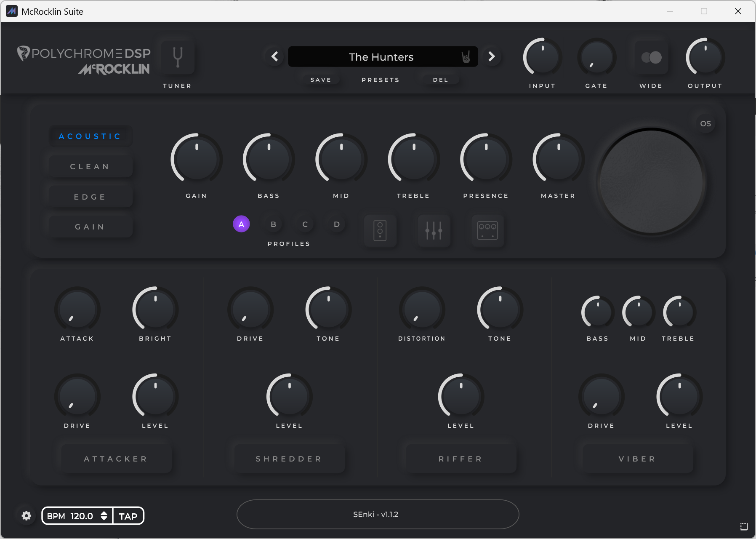Image resolution: width=756 pixels, height=539 pixels.
Task: Toggle the WIDE stereo switch
Action: tap(650, 57)
